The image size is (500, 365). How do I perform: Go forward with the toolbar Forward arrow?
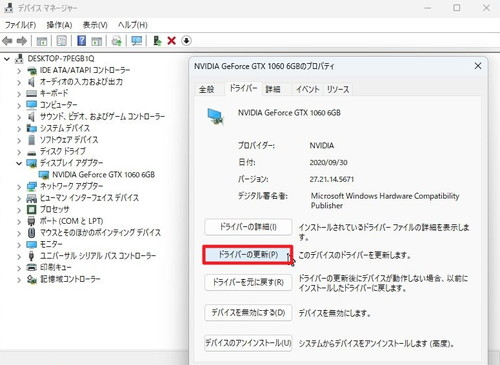tap(22, 41)
